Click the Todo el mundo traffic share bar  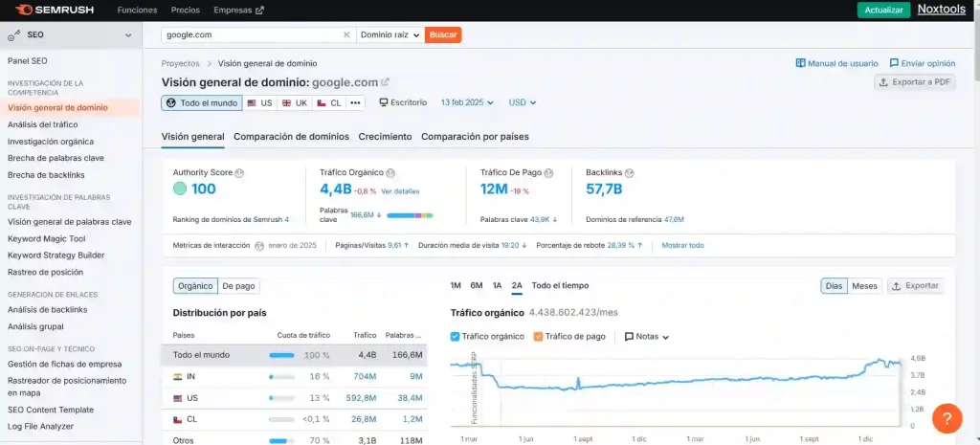coord(281,355)
